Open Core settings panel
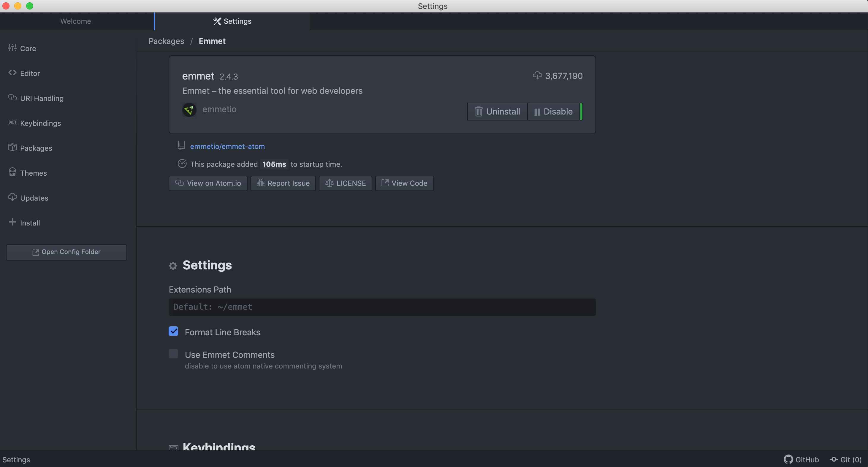Screen dimensions: 868x467 (28, 48)
